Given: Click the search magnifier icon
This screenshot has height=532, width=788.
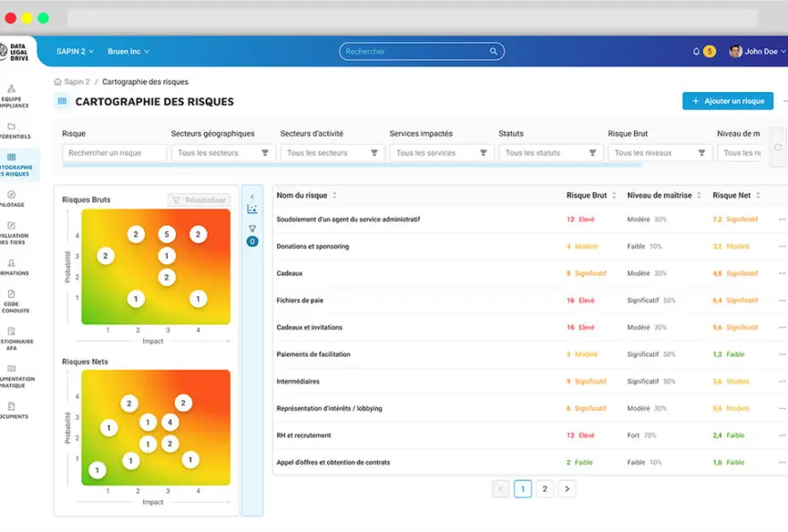Looking at the screenshot, I should point(493,52).
